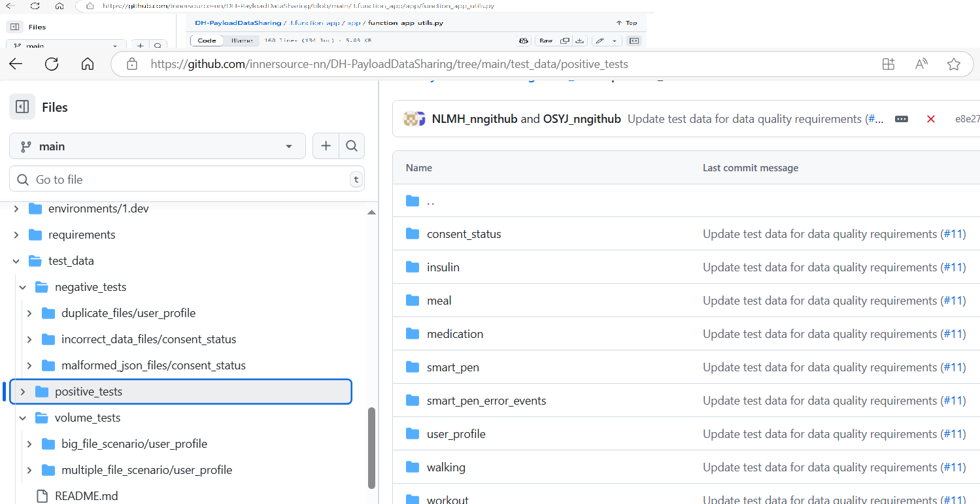Open the smart_pen folder

coord(453,367)
